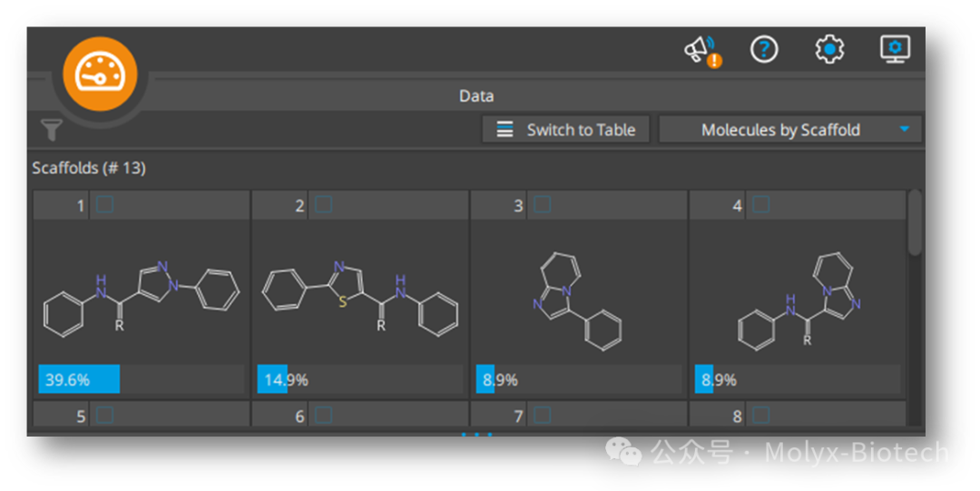Click the Scaffolds (# 13) heading
Screen dimensions: 980x491
89,168
